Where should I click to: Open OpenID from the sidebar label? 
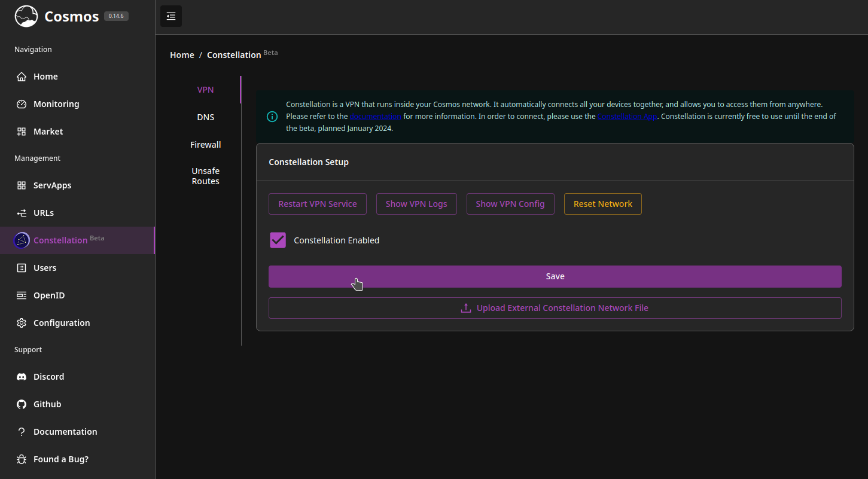coord(49,295)
